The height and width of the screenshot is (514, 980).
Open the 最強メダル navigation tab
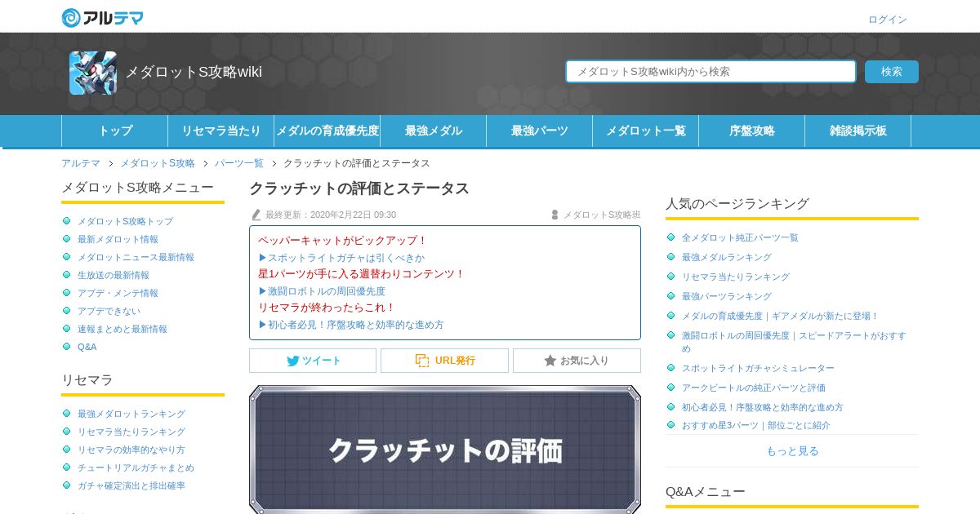(434, 131)
